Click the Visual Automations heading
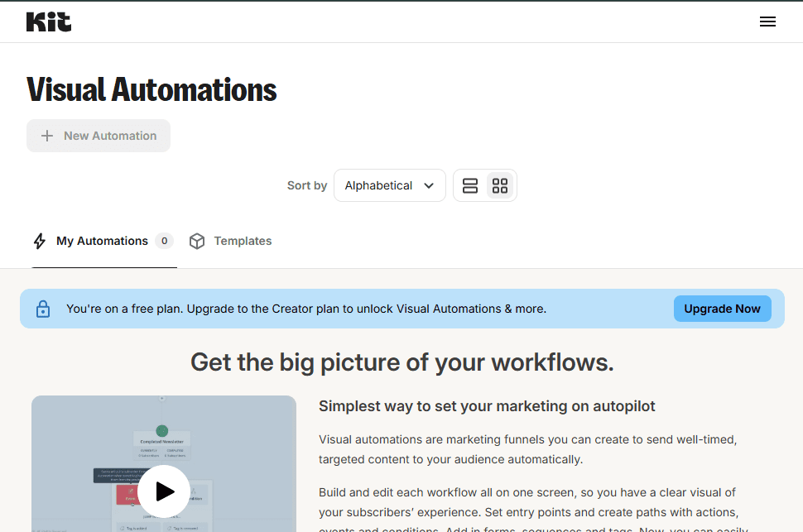803x532 pixels. point(151,89)
